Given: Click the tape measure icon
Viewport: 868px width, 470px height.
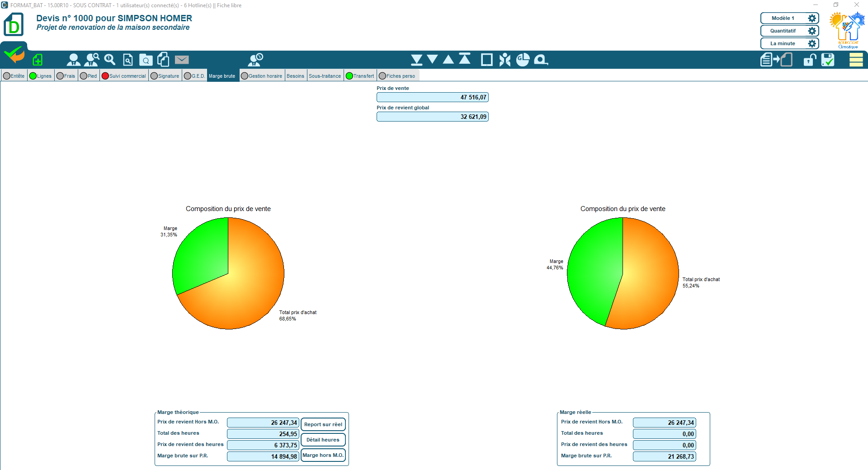Looking at the screenshot, I should point(541,60).
